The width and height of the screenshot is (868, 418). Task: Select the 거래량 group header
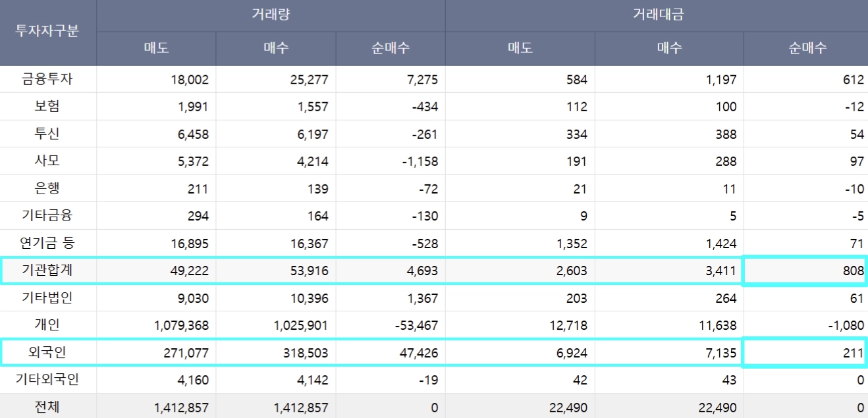pyautogui.click(x=271, y=14)
